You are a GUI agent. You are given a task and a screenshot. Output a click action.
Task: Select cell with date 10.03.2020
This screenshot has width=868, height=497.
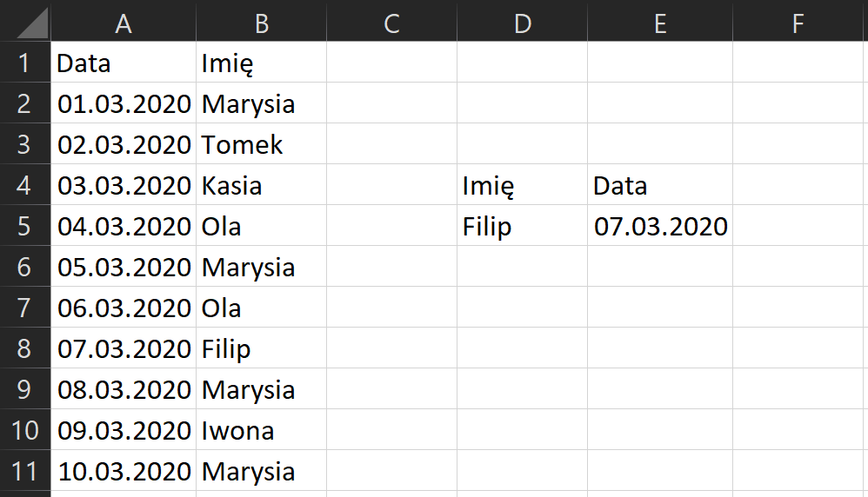(124, 472)
